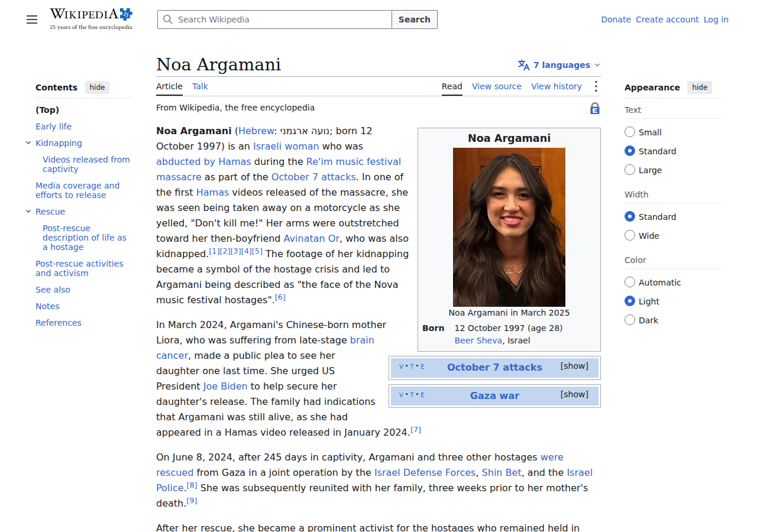The height and width of the screenshot is (532, 757).
Task: Click citation reference [8]
Action: [192, 485]
